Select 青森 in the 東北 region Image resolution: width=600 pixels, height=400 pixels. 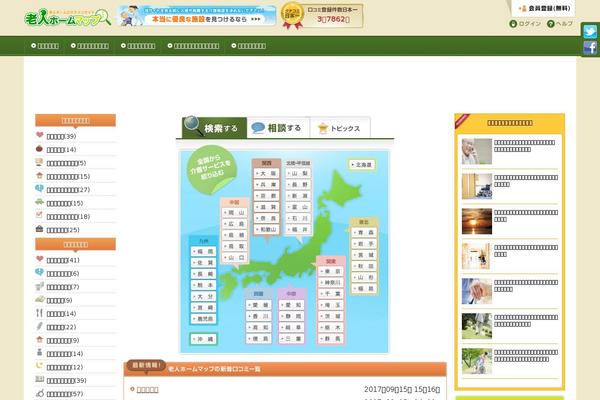point(364,232)
